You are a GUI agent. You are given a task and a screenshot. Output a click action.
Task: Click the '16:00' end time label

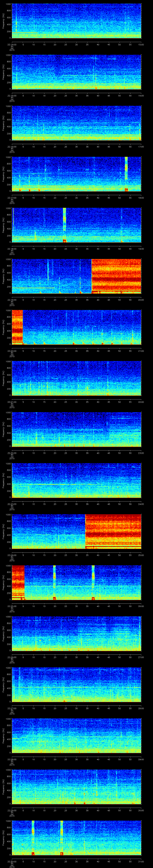[x=141, y=96]
